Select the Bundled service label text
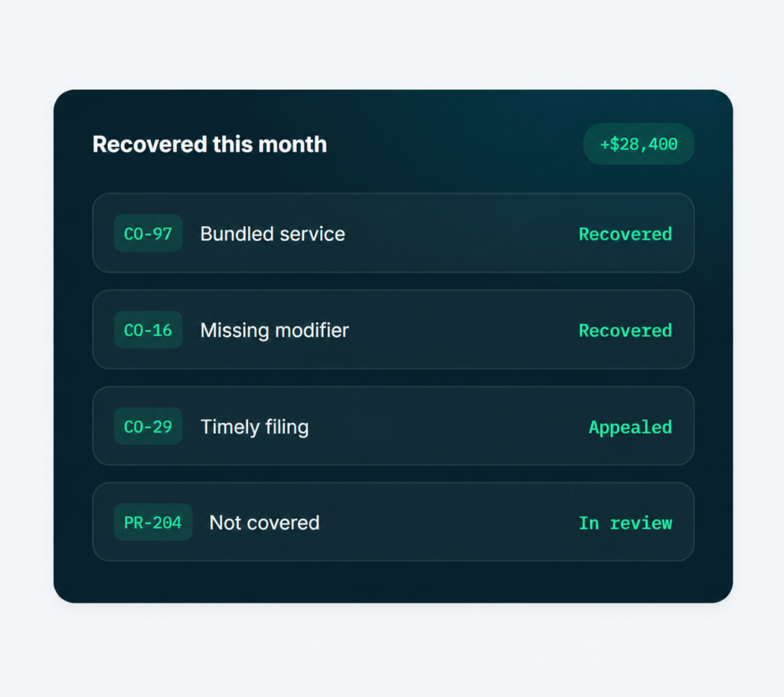 pyautogui.click(x=273, y=234)
